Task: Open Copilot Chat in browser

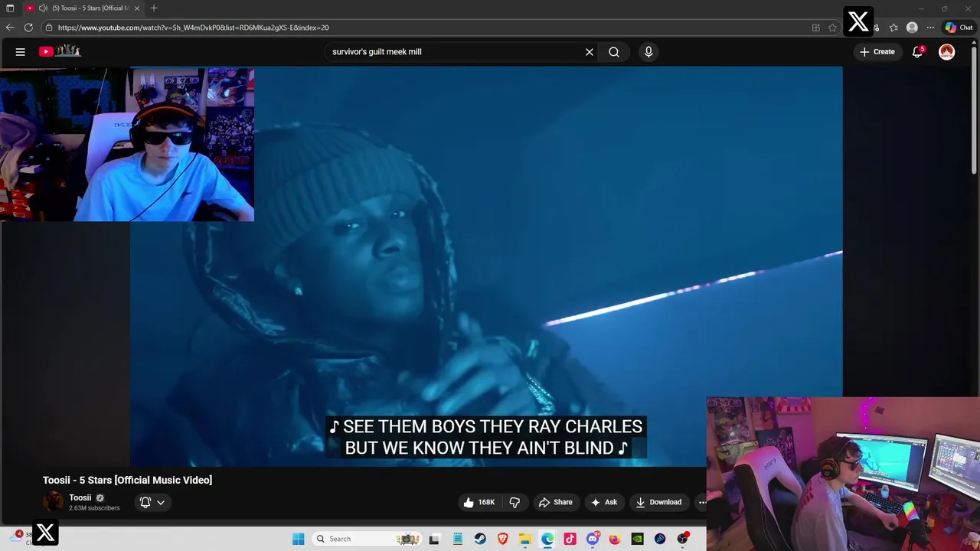Action: [x=959, y=28]
